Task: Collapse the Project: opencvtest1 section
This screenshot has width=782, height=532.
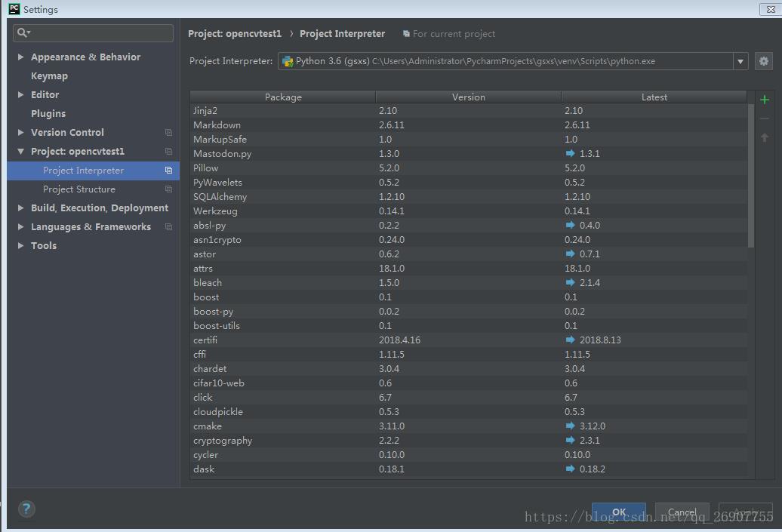Action: [x=20, y=151]
